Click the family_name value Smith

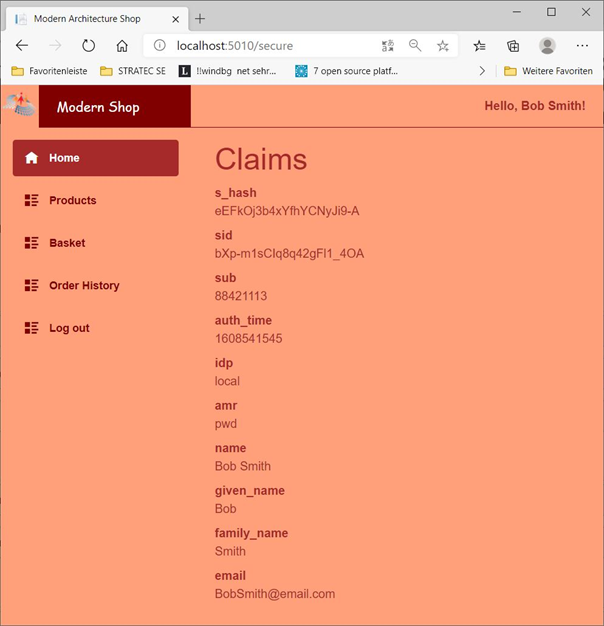(x=230, y=551)
